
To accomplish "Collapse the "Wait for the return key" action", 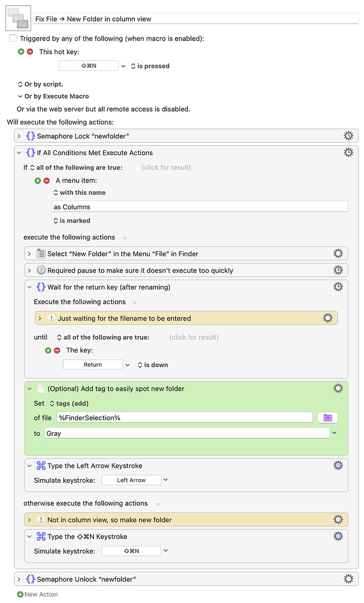I will point(31,286).
